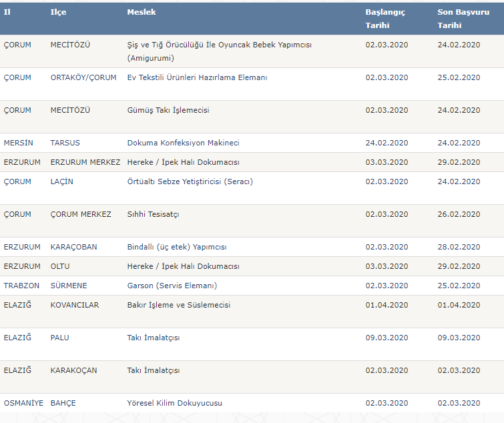Open the Sıhhi Tesisatçı listing
This screenshot has height=423, width=504.
tap(153, 214)
